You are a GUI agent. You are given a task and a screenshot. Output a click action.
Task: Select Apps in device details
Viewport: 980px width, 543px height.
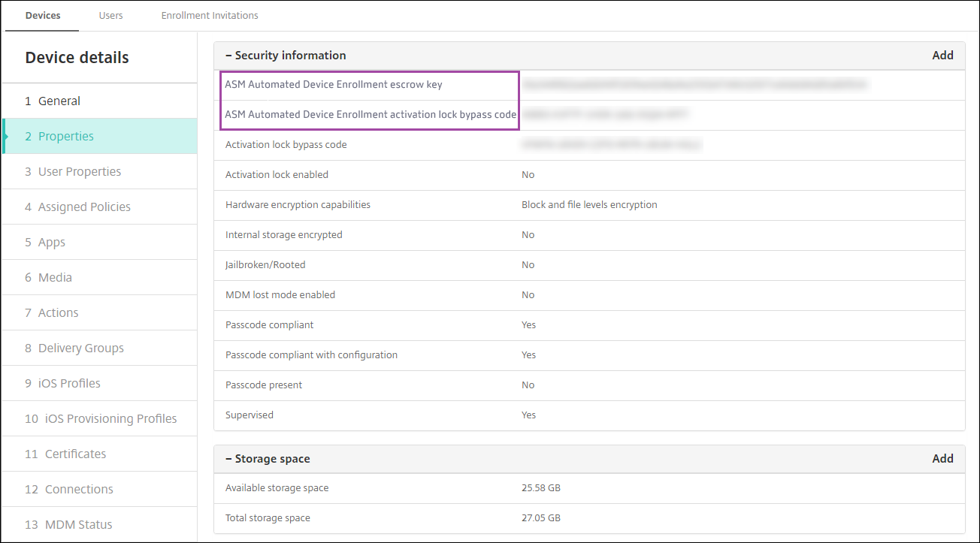click(52, 242)
